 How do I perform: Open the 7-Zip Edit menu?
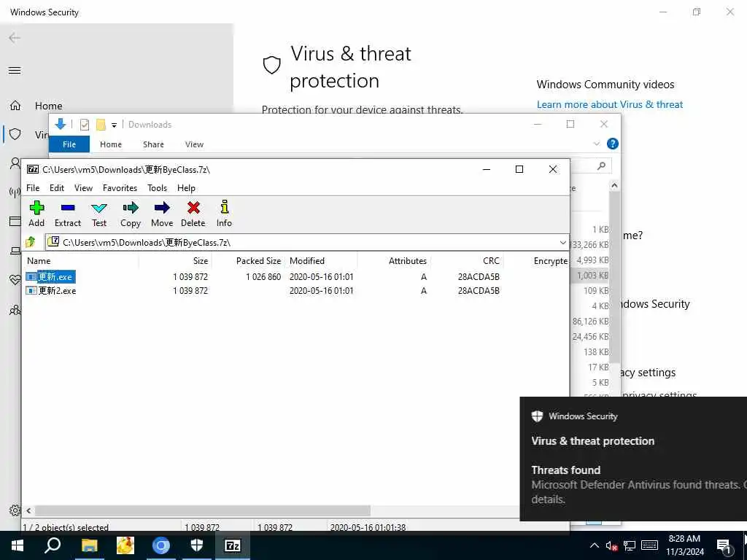coord(57,188)
